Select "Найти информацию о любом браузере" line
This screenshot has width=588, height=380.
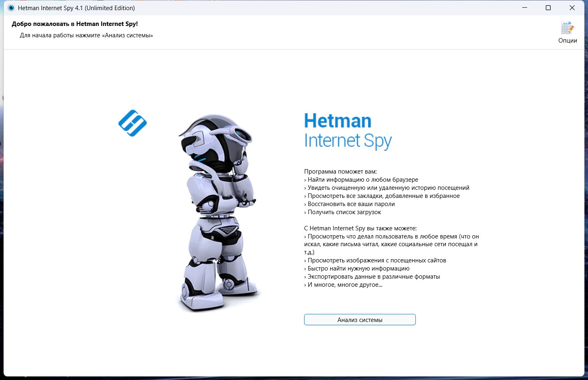[362, 180]
